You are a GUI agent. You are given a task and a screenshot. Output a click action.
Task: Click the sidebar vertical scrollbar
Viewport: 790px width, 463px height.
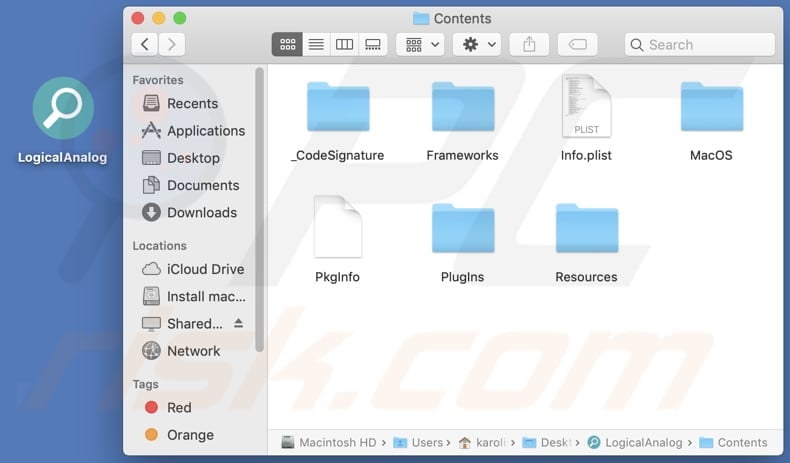pos(259,210)
